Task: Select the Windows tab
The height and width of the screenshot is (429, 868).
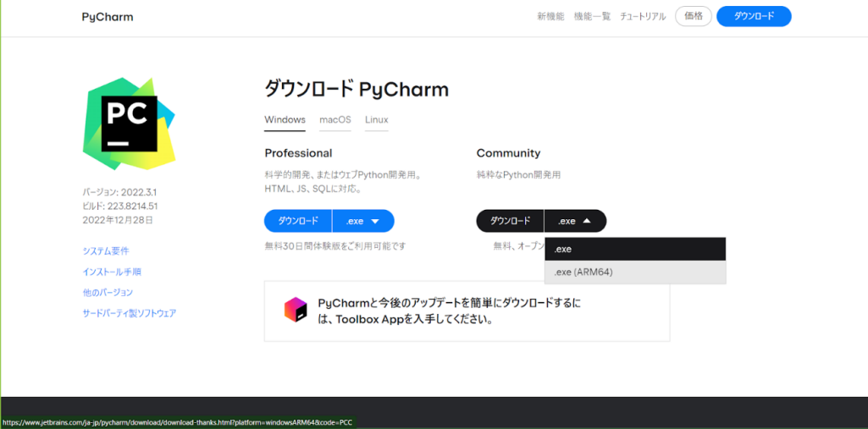Action: (285, 119)
